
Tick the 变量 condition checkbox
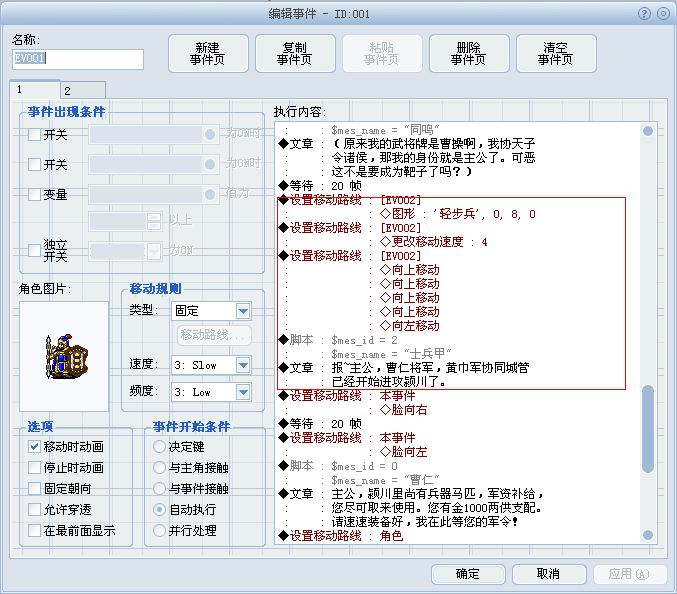coord(34,194)
